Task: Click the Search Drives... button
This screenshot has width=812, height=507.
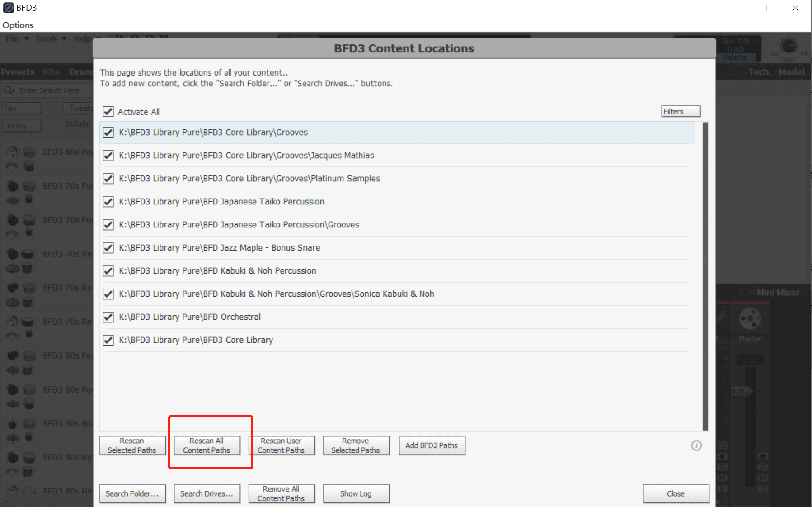Action: (207, 494)
